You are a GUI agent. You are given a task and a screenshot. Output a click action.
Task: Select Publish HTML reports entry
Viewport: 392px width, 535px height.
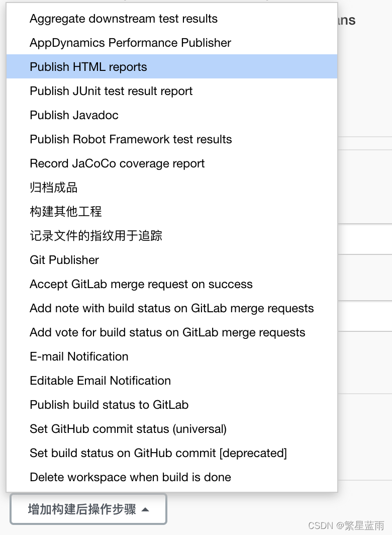tap(171, 66)
